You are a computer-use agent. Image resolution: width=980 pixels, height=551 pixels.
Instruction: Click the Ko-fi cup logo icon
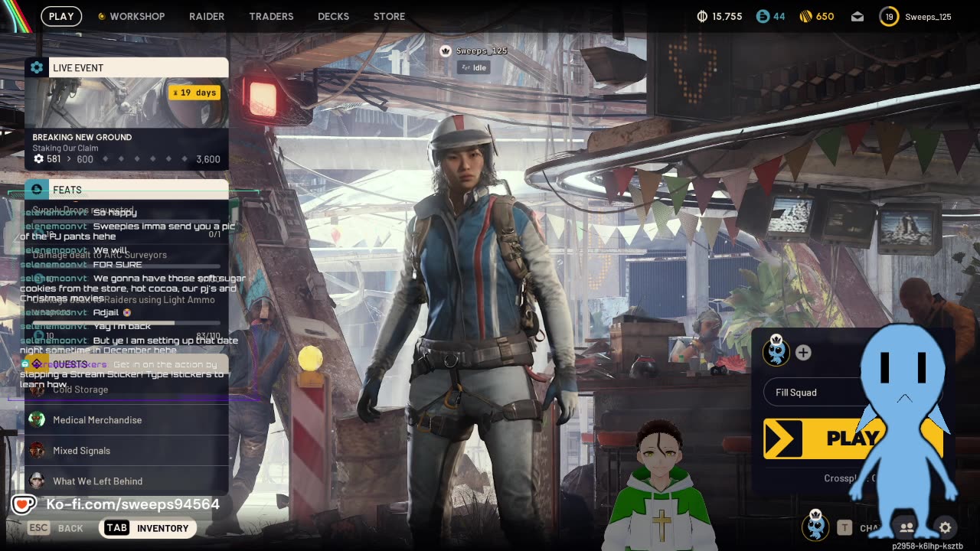pyautogui.click(x=24, y=504)
